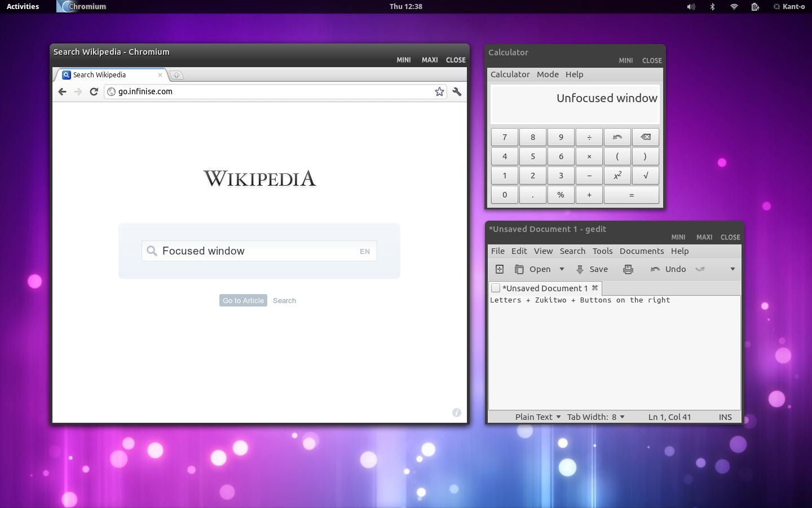The image size is (812, 508).
Task: Click the divide key on the calculator
Action: (x=589, y=137)
